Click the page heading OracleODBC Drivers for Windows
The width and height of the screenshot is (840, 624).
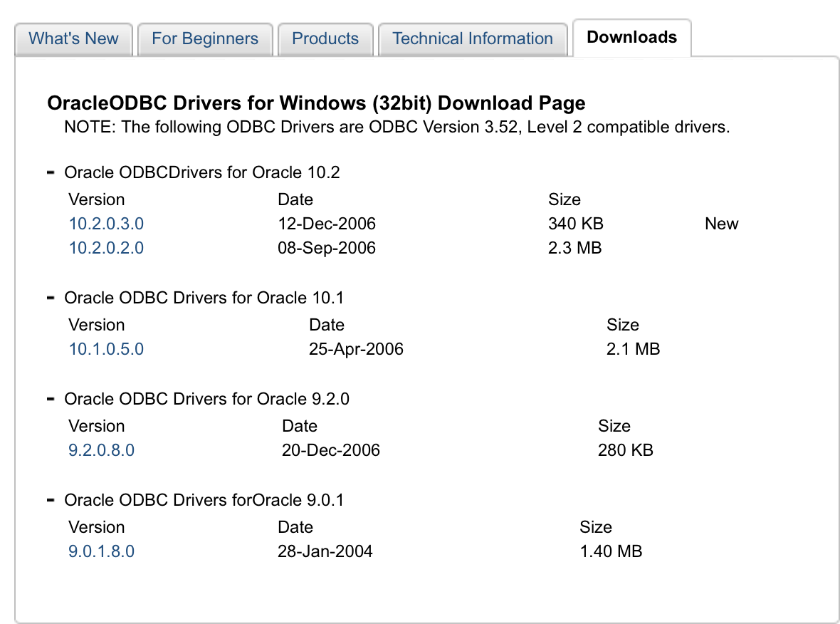point(317,103)
